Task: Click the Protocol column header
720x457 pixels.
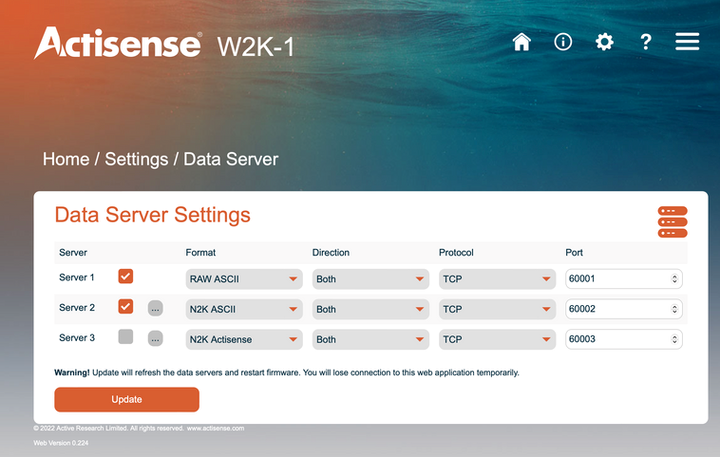Action: 456,253
